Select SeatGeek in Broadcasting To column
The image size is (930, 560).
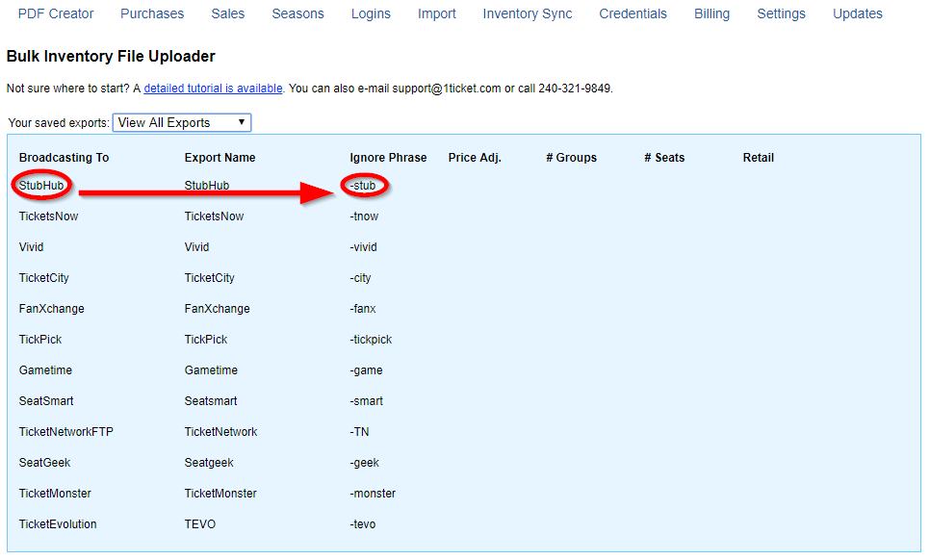45,463
